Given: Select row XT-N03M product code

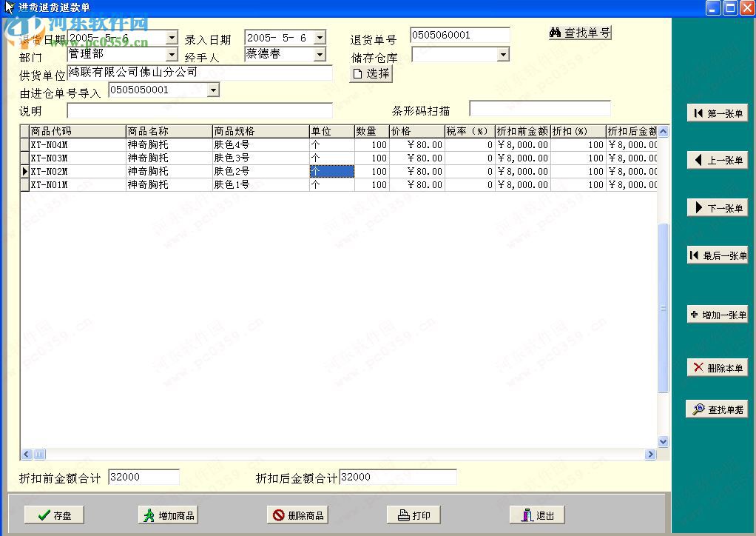Looking at the screenshot, I should (x=77, y=158).
